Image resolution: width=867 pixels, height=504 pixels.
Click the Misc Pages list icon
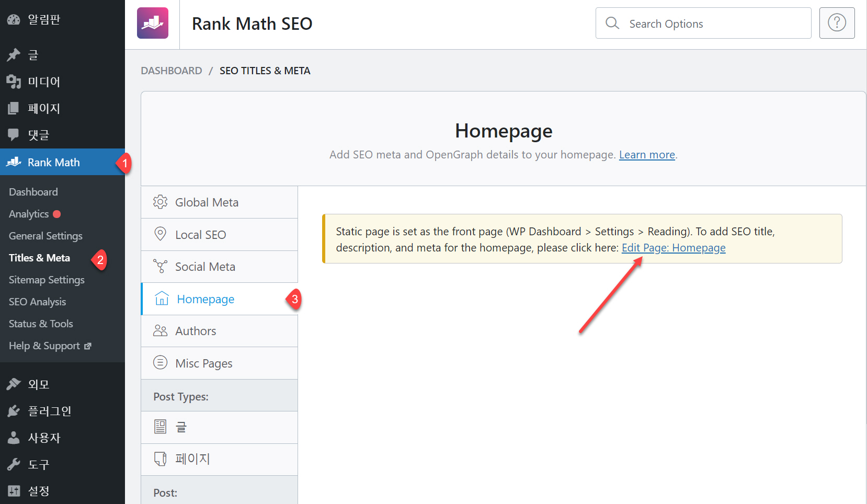[161, 362]
